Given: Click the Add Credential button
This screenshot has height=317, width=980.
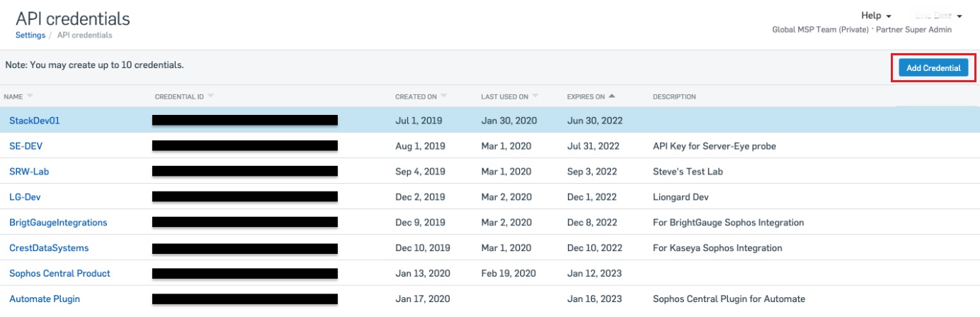Looking at the screenshot, I should [933, 68].
